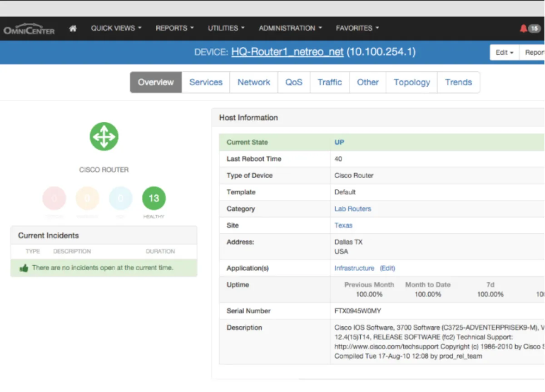Click the thumbs-up no incidents icon
This screenshot has width=545, height=392.
(x=24, y=268)
